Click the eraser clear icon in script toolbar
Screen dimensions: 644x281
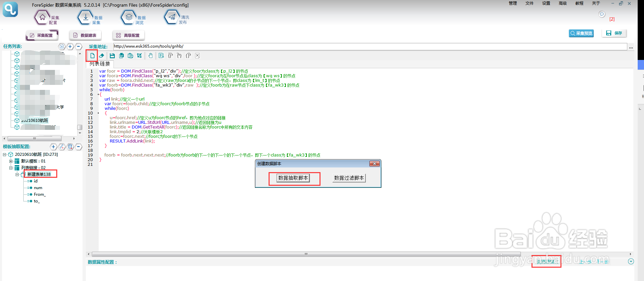[102, 56]
